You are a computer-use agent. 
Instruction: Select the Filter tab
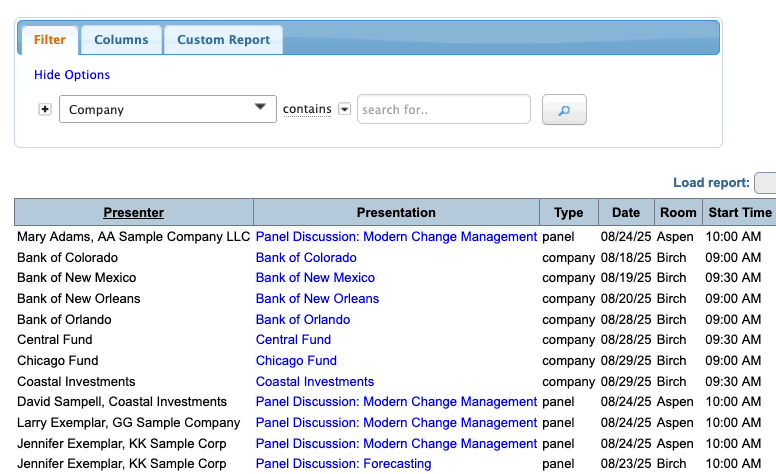[x=50, y=40]
